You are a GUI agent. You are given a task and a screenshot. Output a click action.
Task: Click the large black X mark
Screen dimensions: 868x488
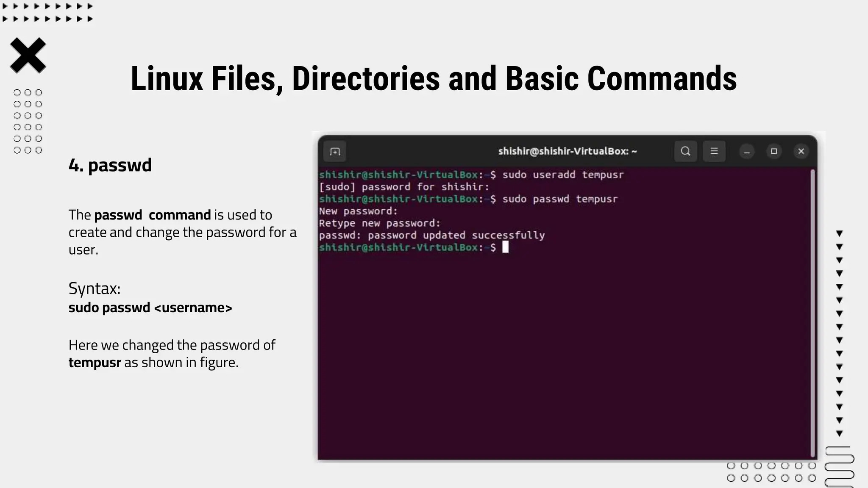point(28,55)
